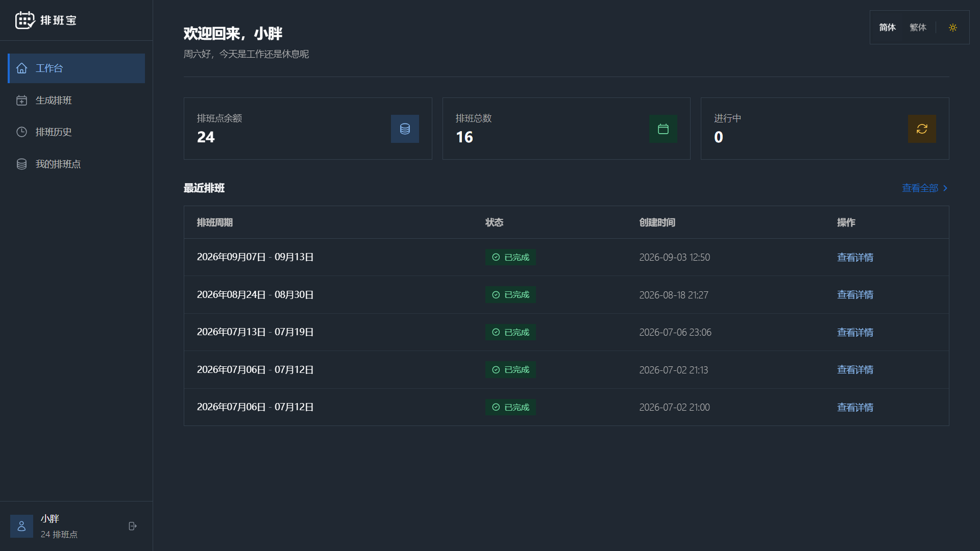This screenshot has width=980, height=551.
Task: Click the 小胖 username in sidebar footer
Action: pyautogui.click(x=50, y=519)
